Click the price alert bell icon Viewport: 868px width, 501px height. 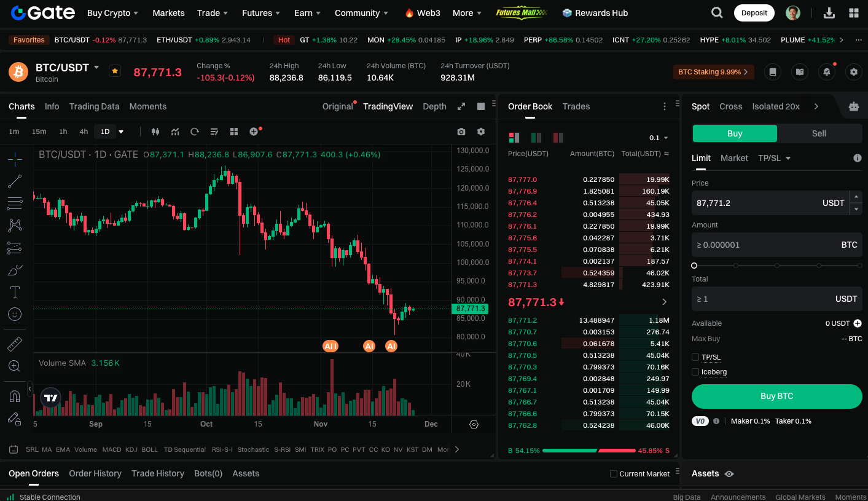point(827,72)
